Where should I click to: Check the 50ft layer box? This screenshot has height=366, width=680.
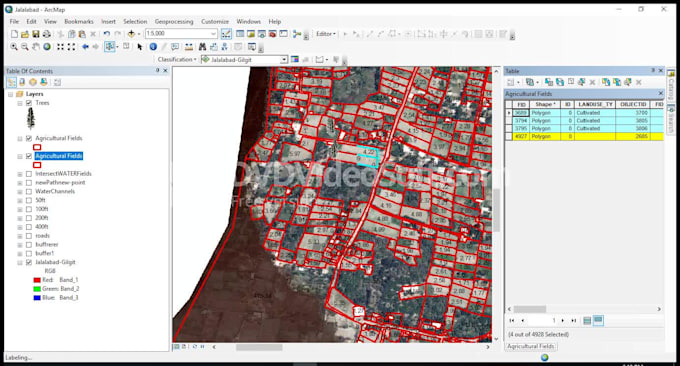point(29,200)
